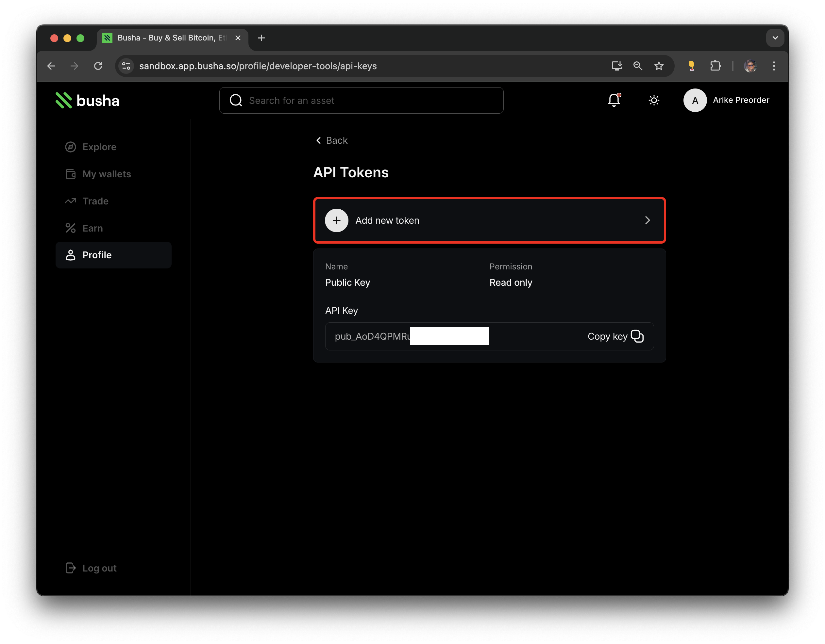The height and width of the screenshot is (644, 825).
Task: Open the browser tab search chevron
Action: pyautogui.click(x=775, y=38)
